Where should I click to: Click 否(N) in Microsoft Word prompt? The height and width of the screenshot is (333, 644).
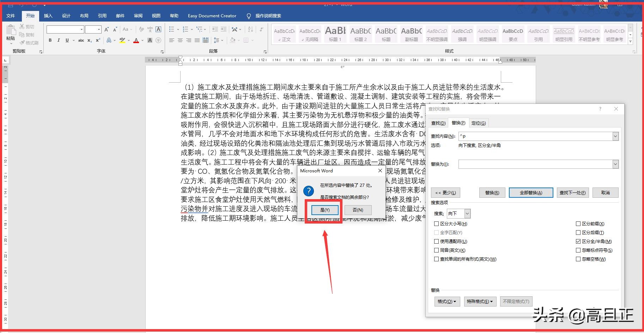358,210
